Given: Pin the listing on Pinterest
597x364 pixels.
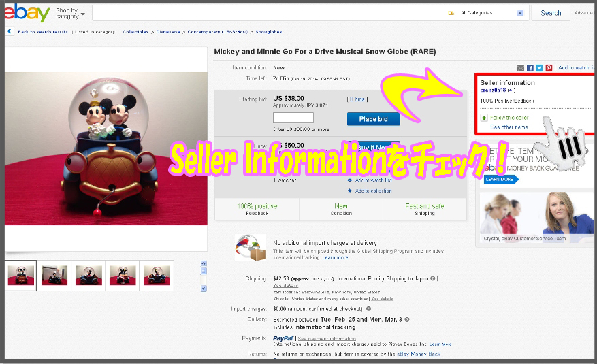Looking at the screenshot, I should [x=549, y=68].
